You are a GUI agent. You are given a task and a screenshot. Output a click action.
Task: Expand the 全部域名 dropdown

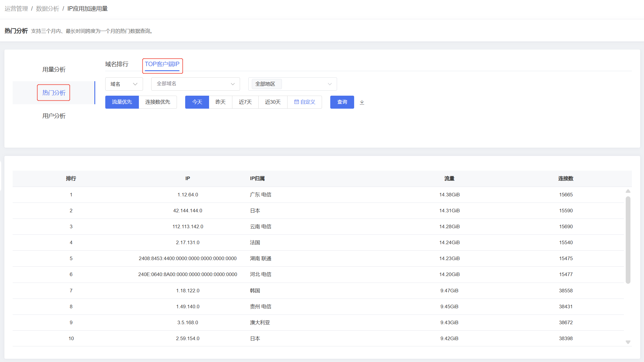(195, 84)
